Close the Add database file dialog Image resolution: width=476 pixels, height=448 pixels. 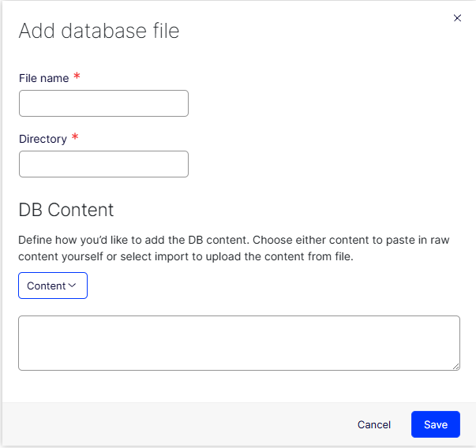pyautogui.click(x=457, y=18)
